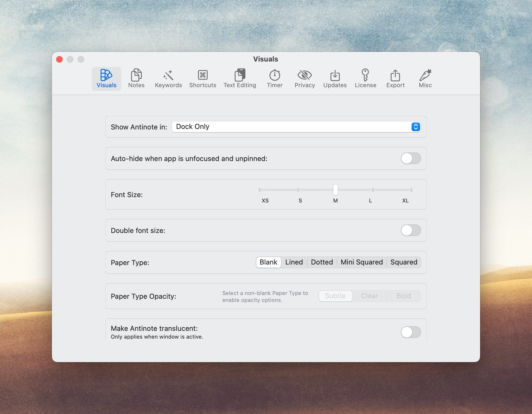Image resolution: width=532 pixels, height=414 pixels.
Task: Open the Notes preferences pane icon
Action: 136,78
